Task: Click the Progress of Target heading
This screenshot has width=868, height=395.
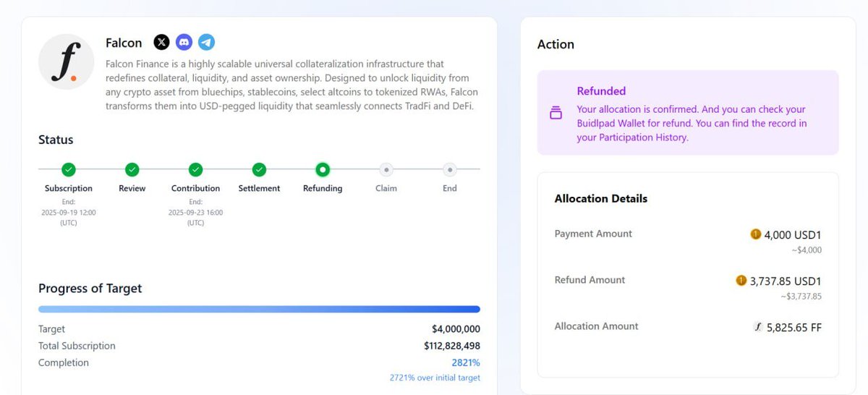Action: (90, 288)
